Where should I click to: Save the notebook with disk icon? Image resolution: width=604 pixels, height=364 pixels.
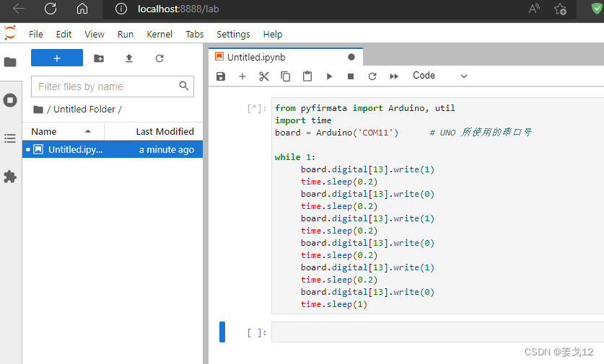[x=221, y=76]
